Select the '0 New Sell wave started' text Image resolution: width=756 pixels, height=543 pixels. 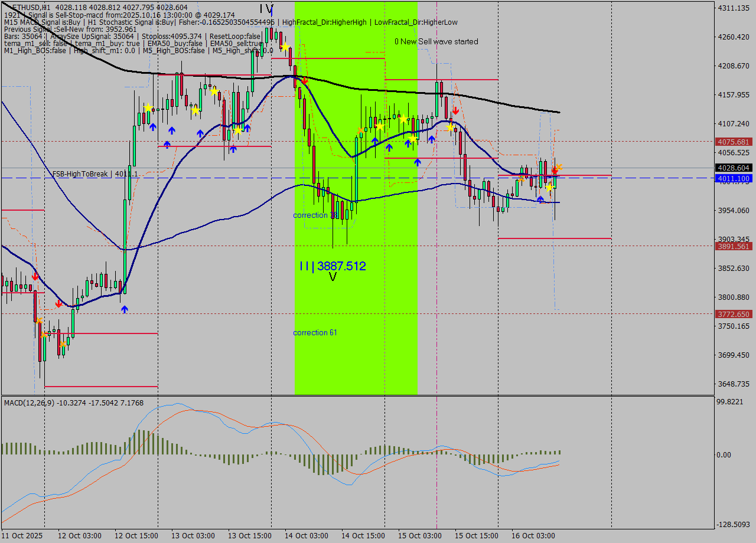coord(437,42)
